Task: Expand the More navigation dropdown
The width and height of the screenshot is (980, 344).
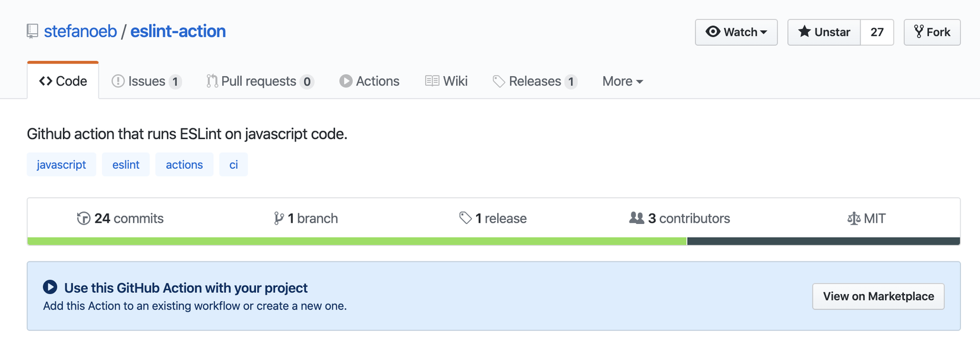Action: coord(622,81)
